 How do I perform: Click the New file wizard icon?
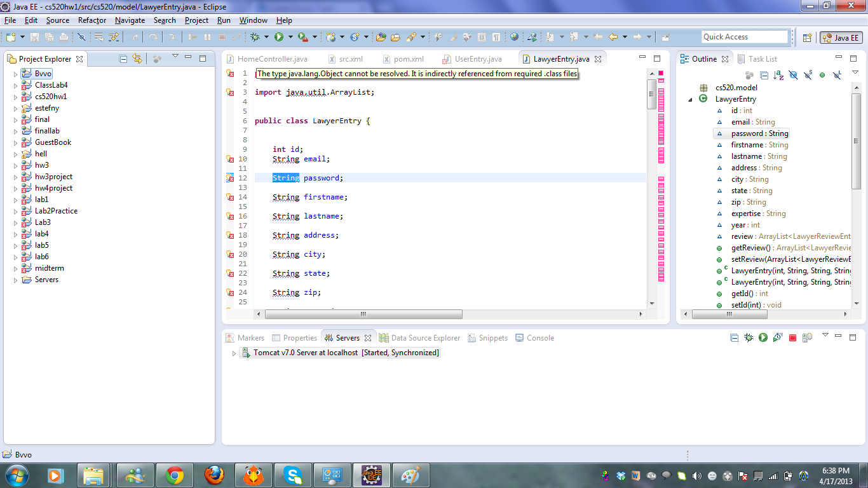tap(11, 37)
